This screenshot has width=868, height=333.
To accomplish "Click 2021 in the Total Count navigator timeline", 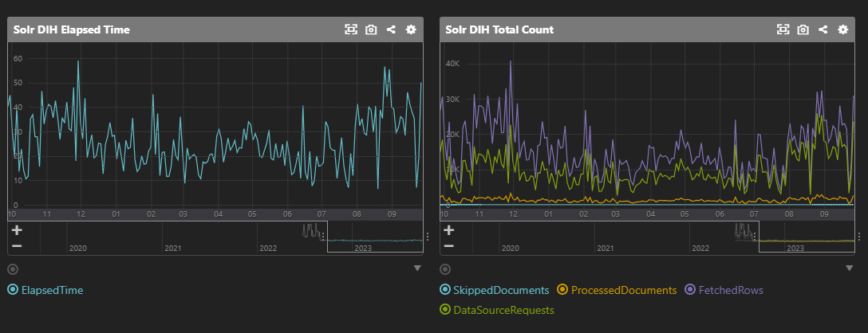I will tap(605, 249).
